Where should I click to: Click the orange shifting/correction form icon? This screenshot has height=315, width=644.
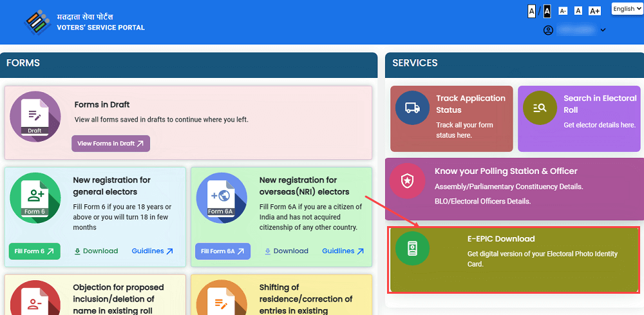point(222,298)
